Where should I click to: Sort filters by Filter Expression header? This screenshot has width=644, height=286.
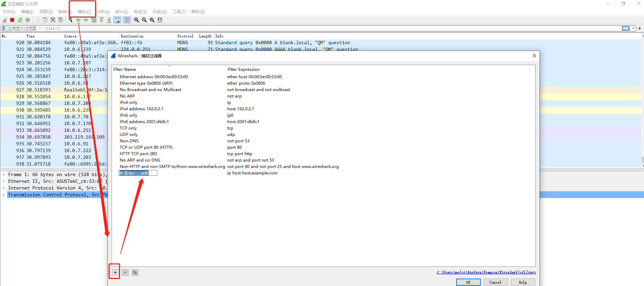[x=381, y=69]
